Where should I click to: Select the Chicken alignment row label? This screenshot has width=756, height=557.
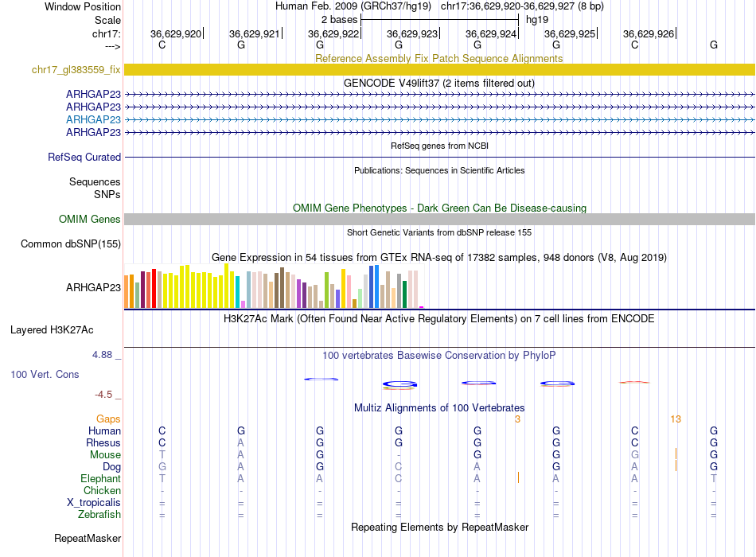tap(102, 490)
